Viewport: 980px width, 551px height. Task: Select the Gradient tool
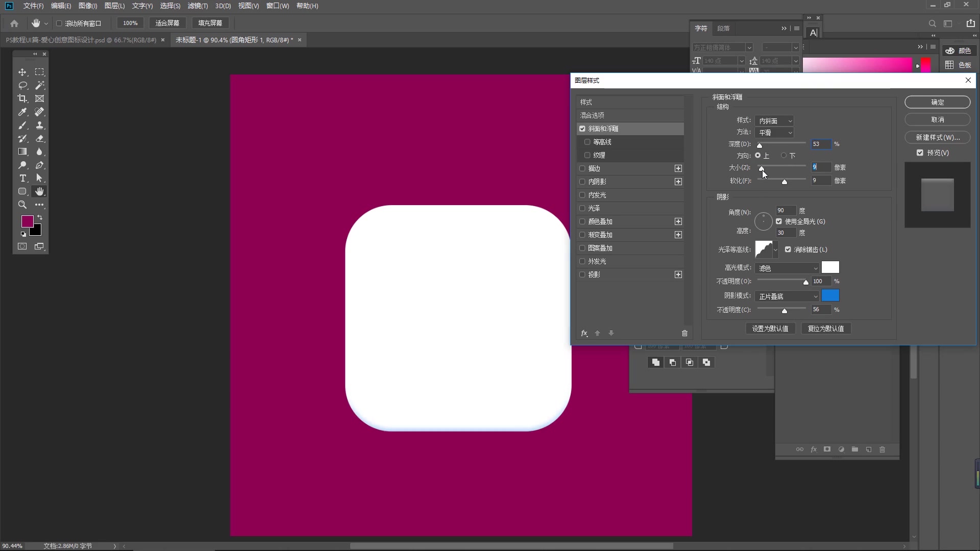click(x=22, y=152)
